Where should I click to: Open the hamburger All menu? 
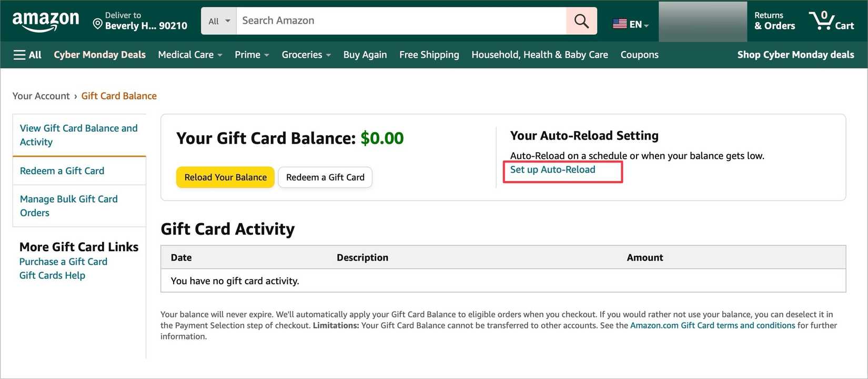pyautogui.click(x=26, y=54)
